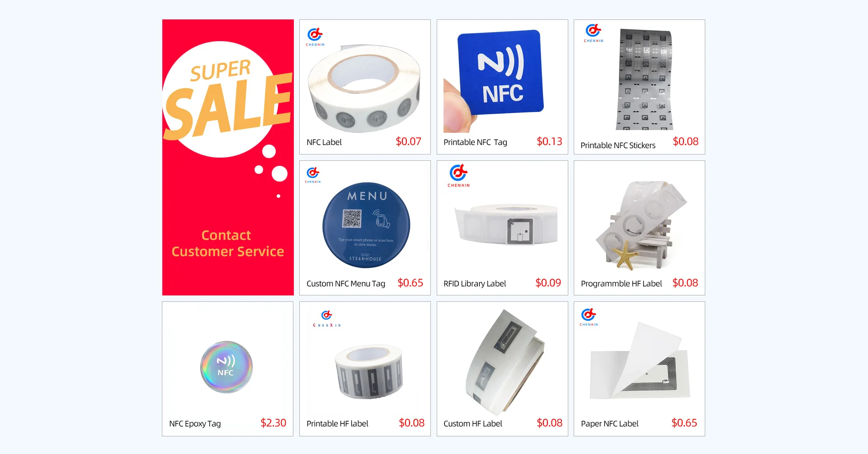
Task: Click the Chenxin logo on NFC Label card
Action: pos(315,37)
